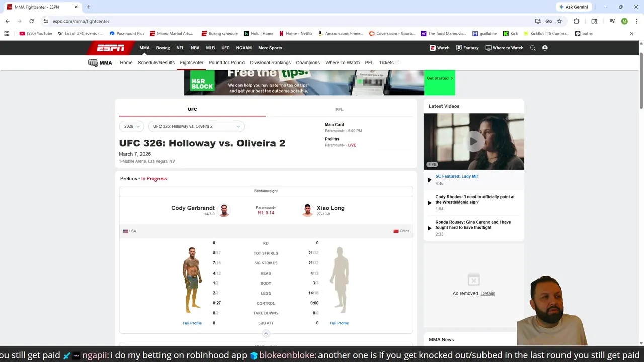Viewport: 644px width, 362px height.
Task: Play the Latest Videos main thumbnail
Action: [x=473, y=141]
